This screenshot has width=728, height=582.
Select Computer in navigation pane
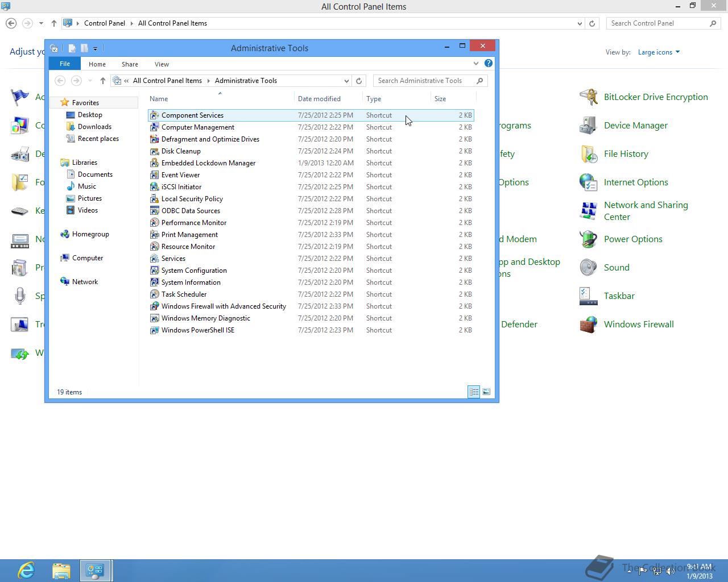pos(88,258)
